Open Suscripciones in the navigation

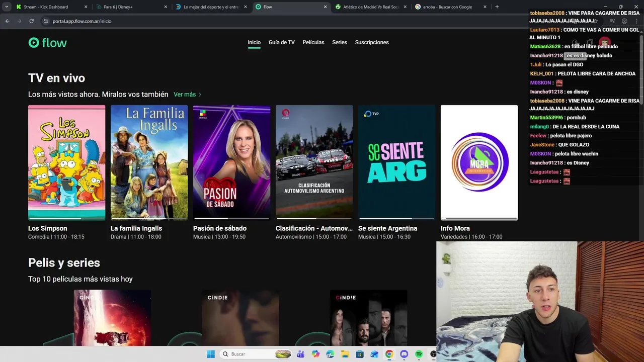(372, 43)
